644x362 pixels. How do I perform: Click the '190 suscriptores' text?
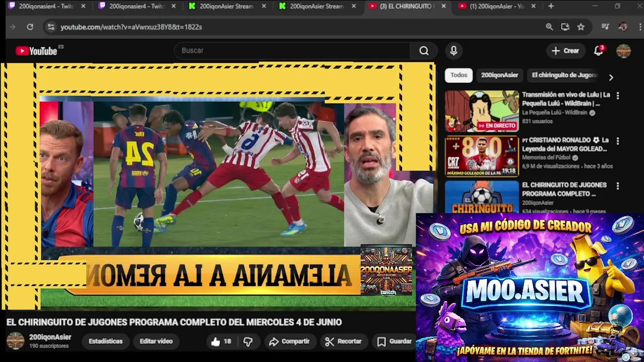tap(49, 346)
